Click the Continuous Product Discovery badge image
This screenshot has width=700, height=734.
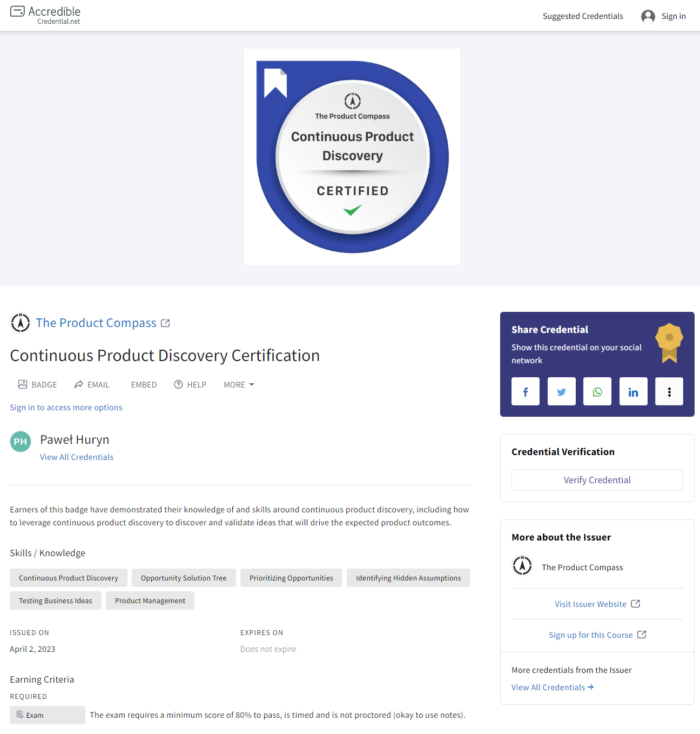(x=352, y=157)
